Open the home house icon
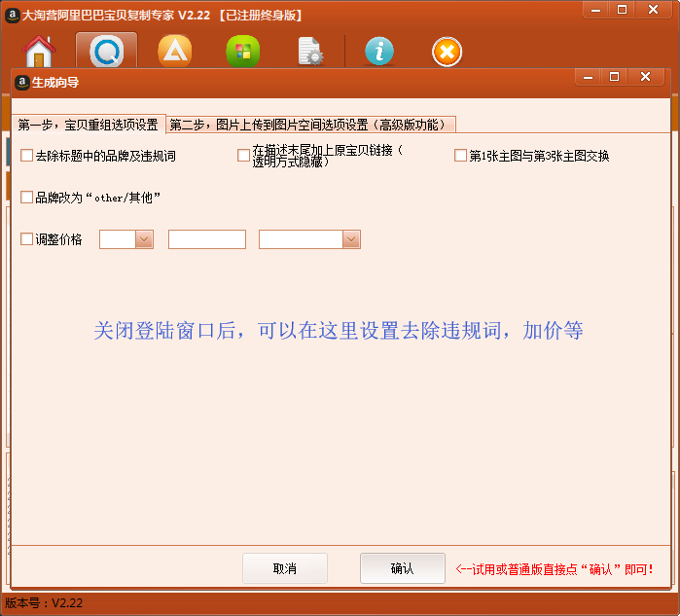Viewport: 680px width, 616px height. tap(39, 52)
